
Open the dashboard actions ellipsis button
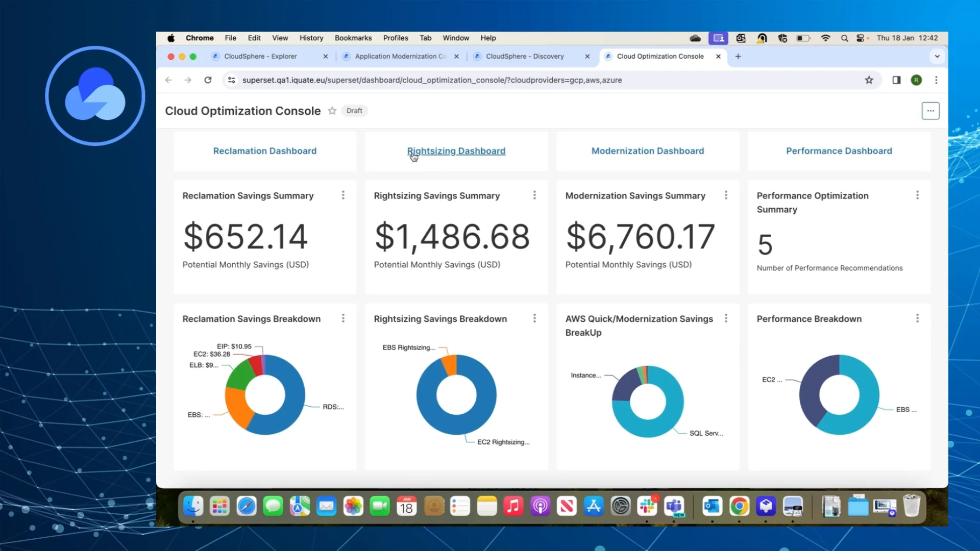pos(930,111)
